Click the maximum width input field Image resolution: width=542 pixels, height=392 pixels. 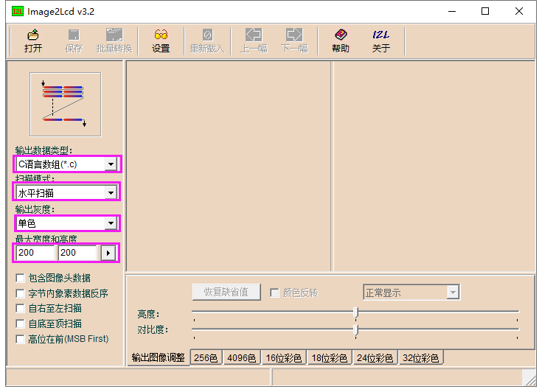click(x=35, y=253)
